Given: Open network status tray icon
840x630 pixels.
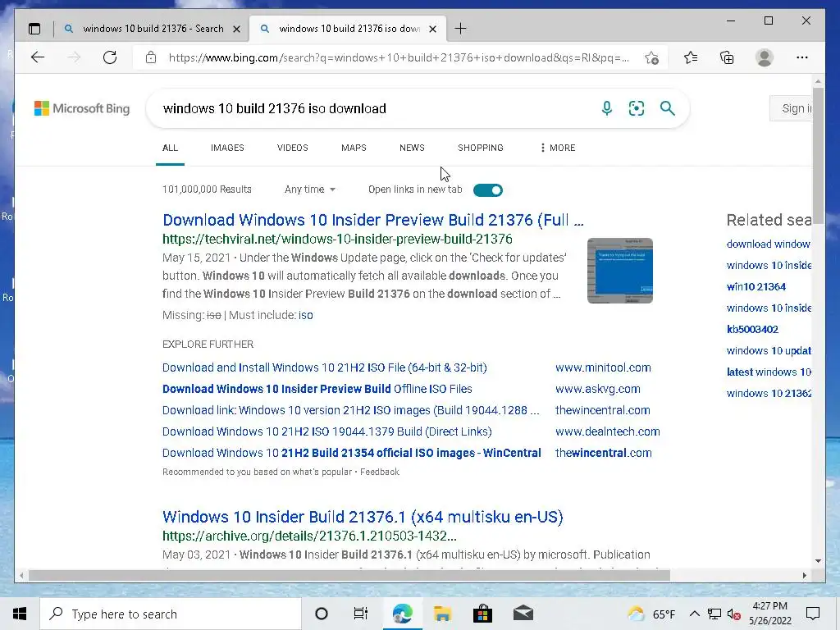Looking at the screenshot, I should (x=714, y=614).
